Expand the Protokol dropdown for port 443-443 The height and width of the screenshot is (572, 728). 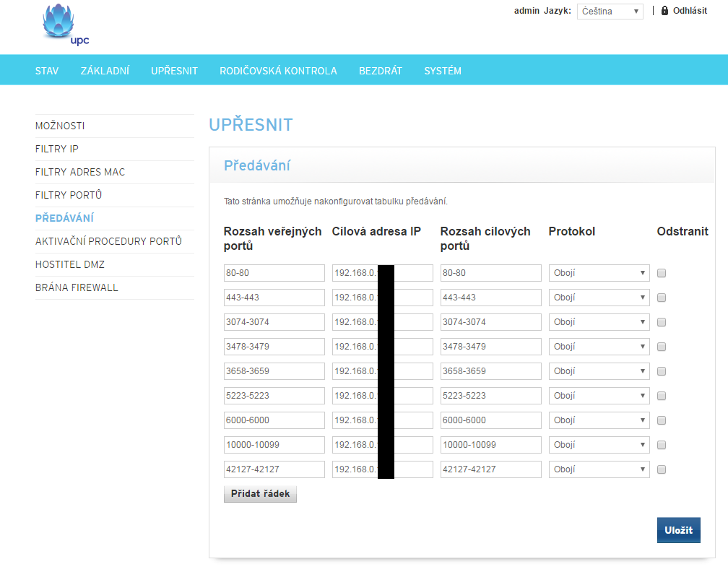pyautogui.click(x=599, y=298)
